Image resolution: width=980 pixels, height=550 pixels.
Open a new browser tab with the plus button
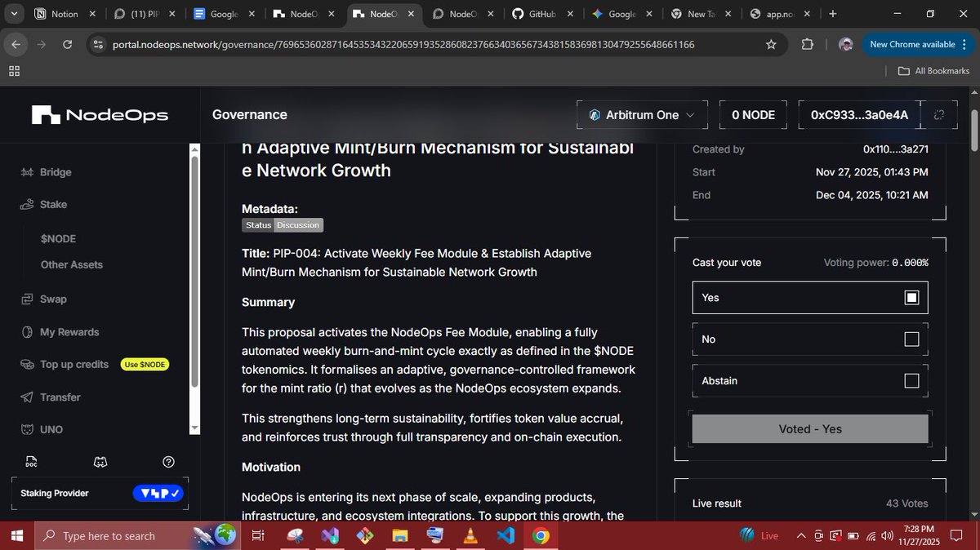[x=833, y=14]
